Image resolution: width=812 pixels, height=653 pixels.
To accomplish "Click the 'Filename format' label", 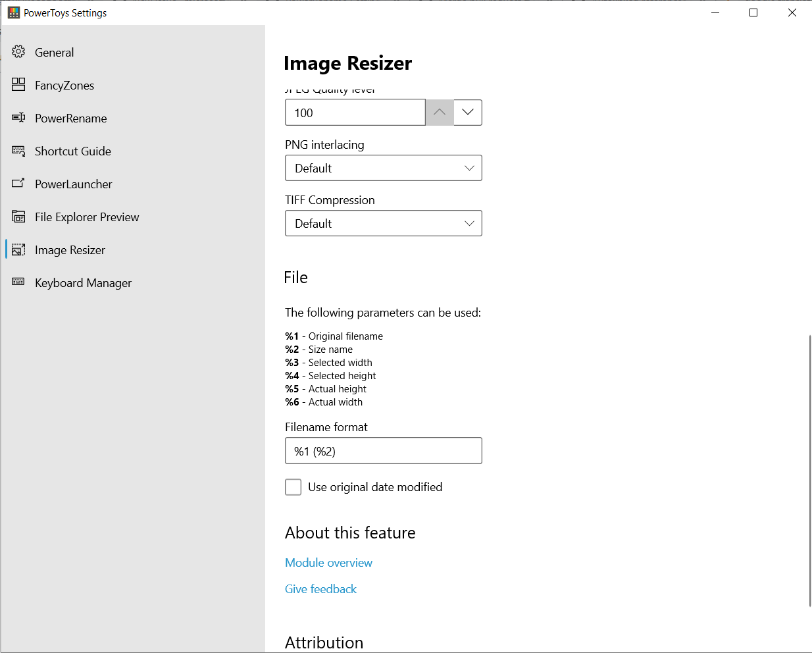I will click(326, 427).
